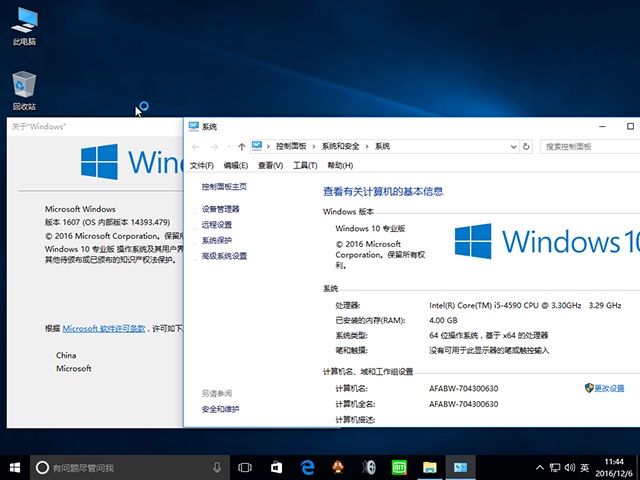Click the Cortana microphone icon
This screenshot has height=480, width=640.
tap(217, 467)
